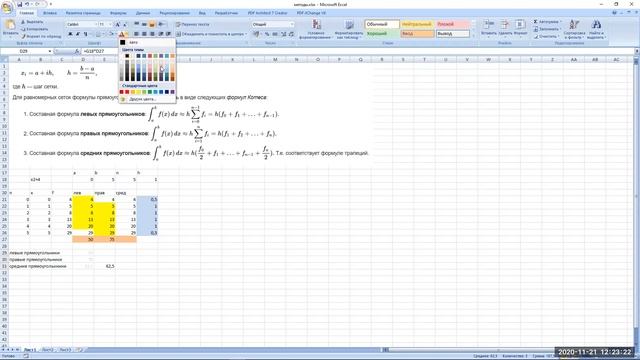Switch to sheet tab Лист2

[47, 350]
